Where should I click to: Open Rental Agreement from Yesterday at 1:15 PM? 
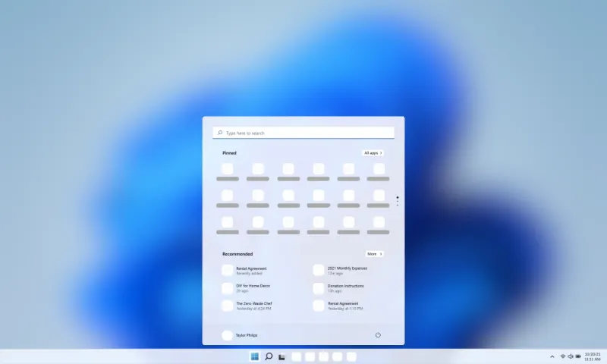338,306
